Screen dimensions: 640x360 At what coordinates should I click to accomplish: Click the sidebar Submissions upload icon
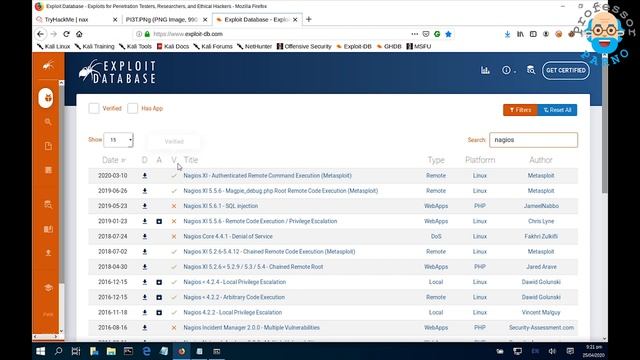point(48,253)
